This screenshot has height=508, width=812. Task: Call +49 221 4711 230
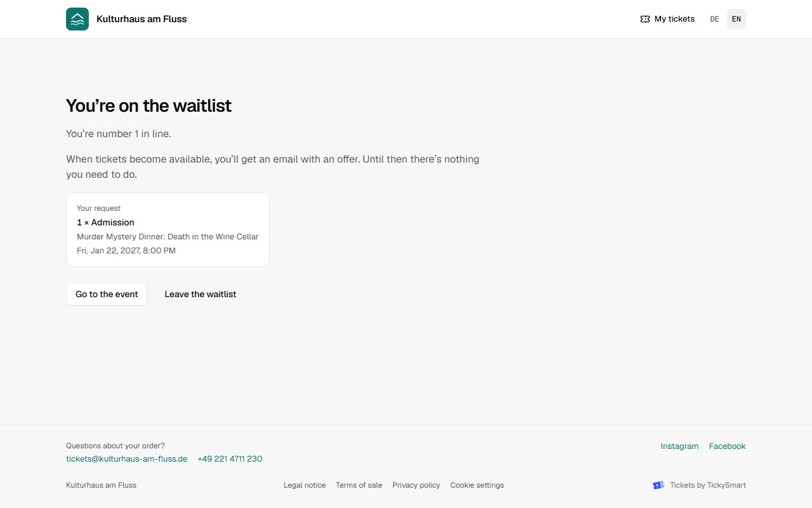pyautogui.click(x=230, y=458)
